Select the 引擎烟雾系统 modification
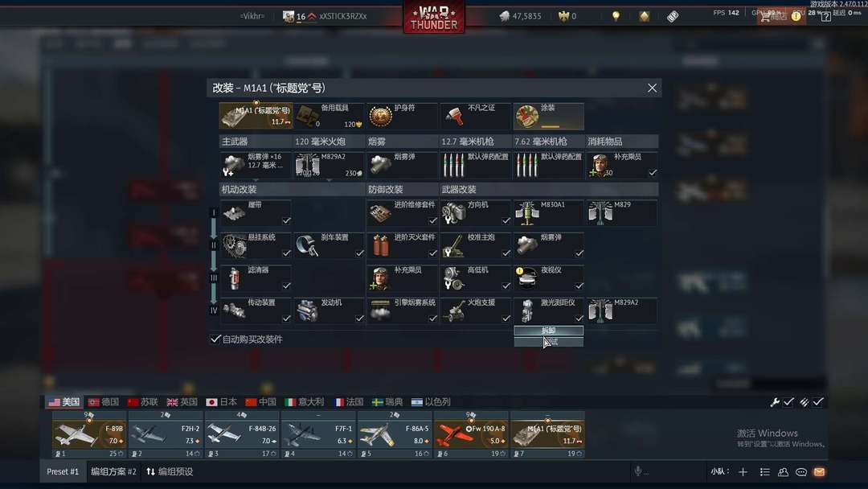 (x=402, y=310)
